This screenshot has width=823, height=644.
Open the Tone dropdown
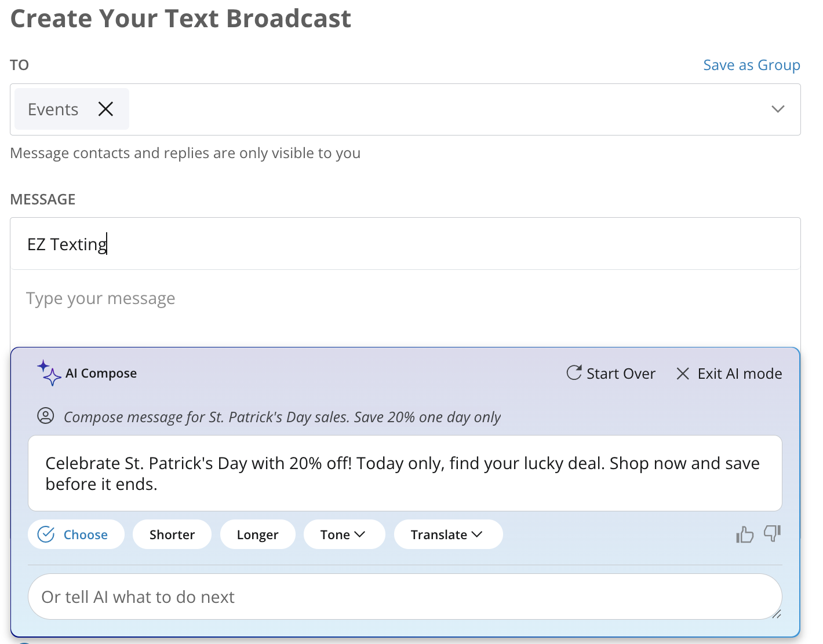(344, 534)
